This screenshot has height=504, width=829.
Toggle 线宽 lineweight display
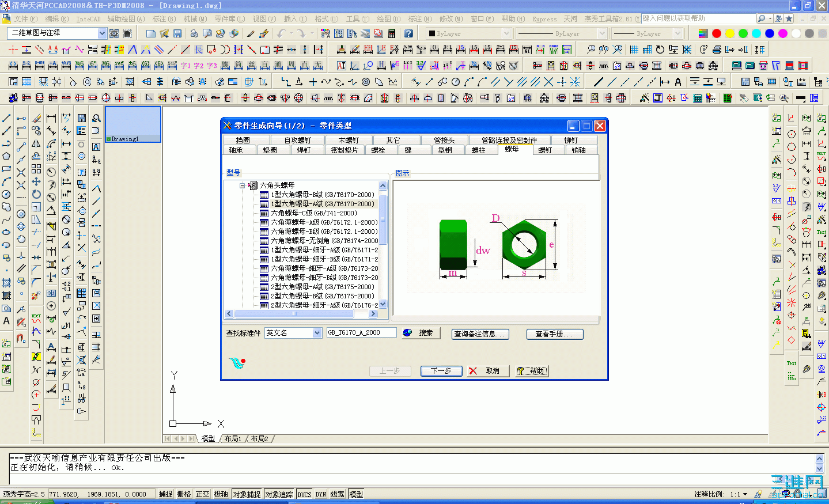(337, 494)
